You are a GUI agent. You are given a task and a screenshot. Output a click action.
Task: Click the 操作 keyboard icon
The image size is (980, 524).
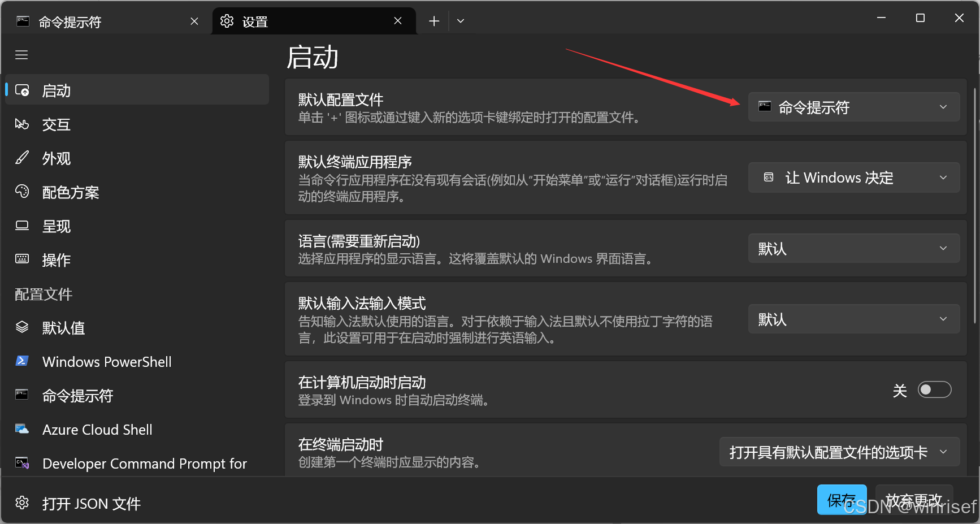click(22, 259)
